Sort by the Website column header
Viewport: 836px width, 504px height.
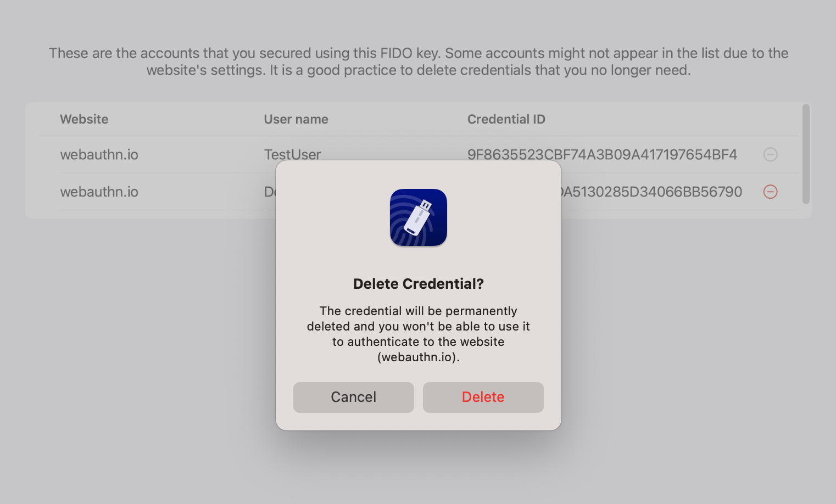84,119
